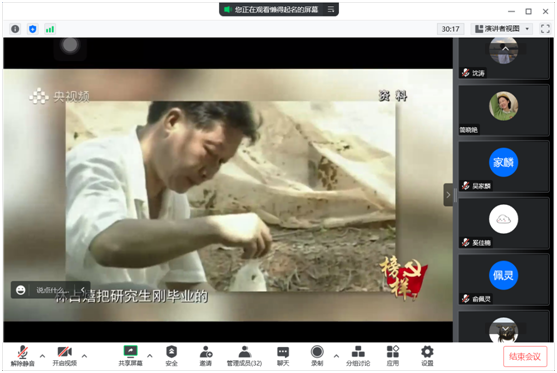The height and width of the screenshot is (373, 557).
Task: Open menu on the screen sharing banner
Action: click(331, 10)
